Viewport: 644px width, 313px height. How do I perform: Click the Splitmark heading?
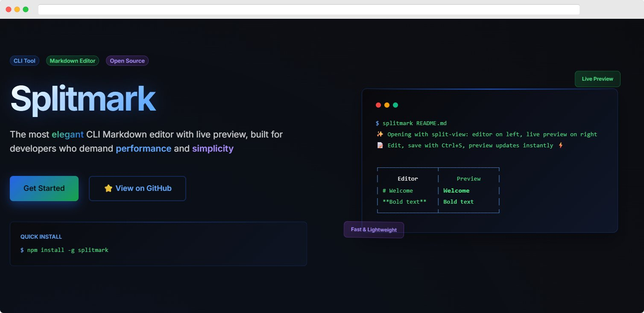pos(83,99)
